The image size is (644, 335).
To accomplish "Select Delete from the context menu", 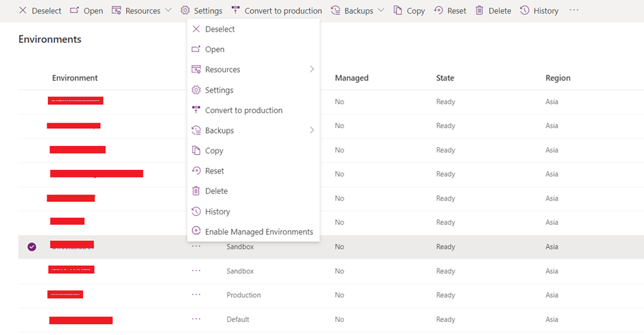I will (216, 191).
